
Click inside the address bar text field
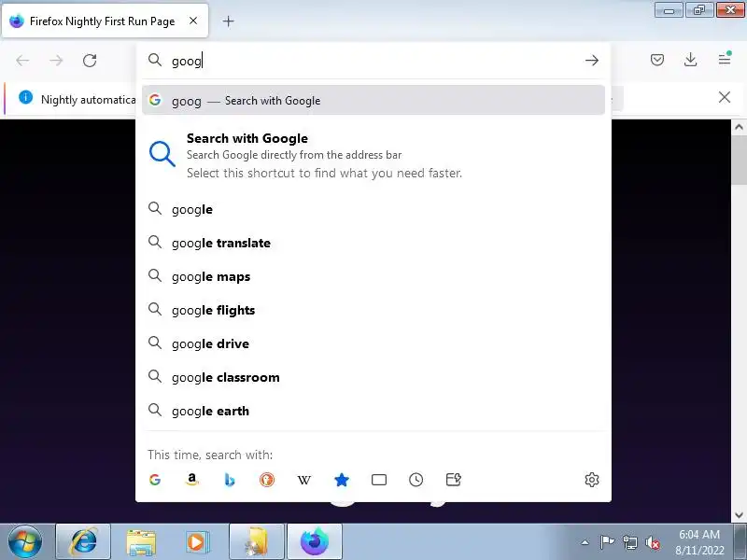pyautogui.click(x=374, y=61)
